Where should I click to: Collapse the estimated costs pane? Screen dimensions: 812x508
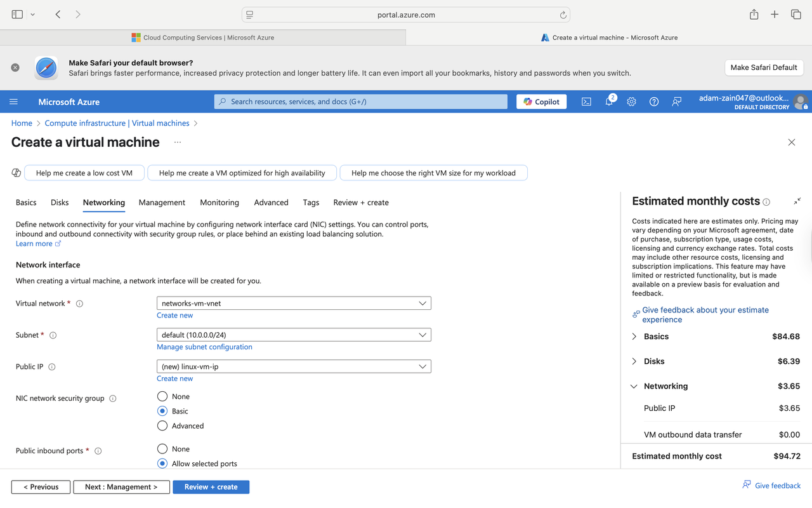pyautogui.click(x=797, y=201)
